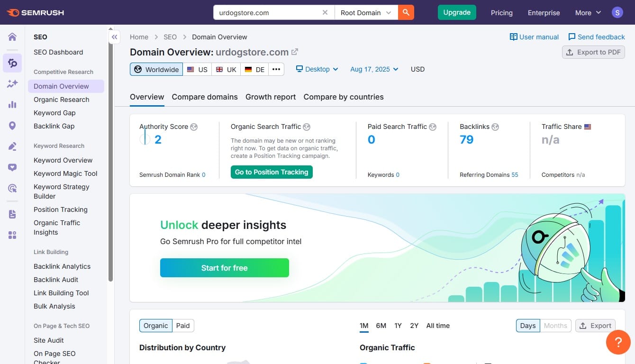Expand the Root Domain dropdown
Image resolution: width=635 pixels, height=364 pixels.
[x=366, y=13]
